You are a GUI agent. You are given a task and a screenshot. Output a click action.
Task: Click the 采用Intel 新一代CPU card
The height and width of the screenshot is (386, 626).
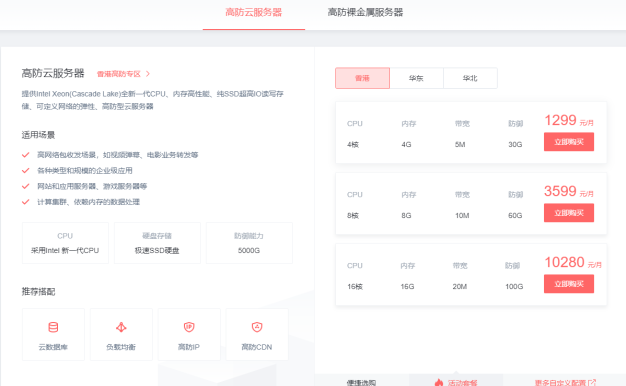click(65, 243)
